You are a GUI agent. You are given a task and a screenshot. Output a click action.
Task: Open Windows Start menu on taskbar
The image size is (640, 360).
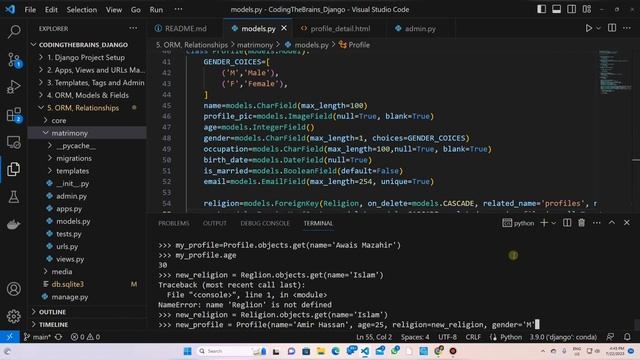tap(187, 351)
